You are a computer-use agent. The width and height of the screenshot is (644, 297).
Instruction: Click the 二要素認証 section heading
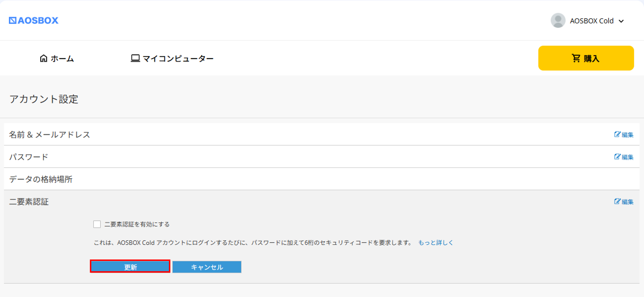coord(29,202)
